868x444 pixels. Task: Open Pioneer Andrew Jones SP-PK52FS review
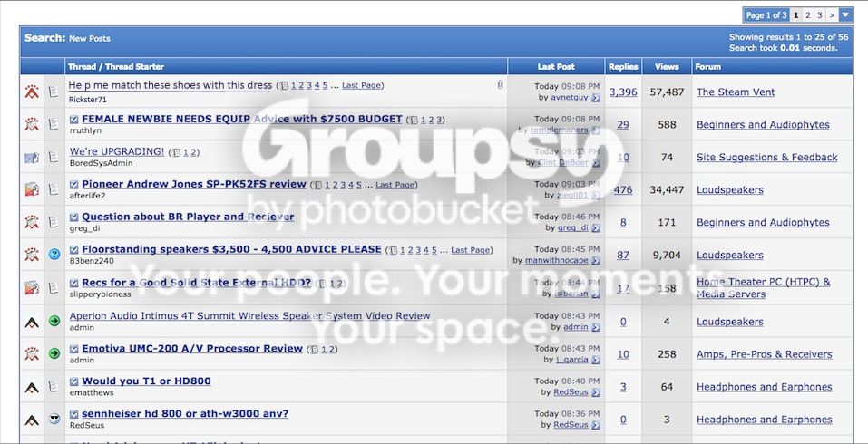coord(194,184)
